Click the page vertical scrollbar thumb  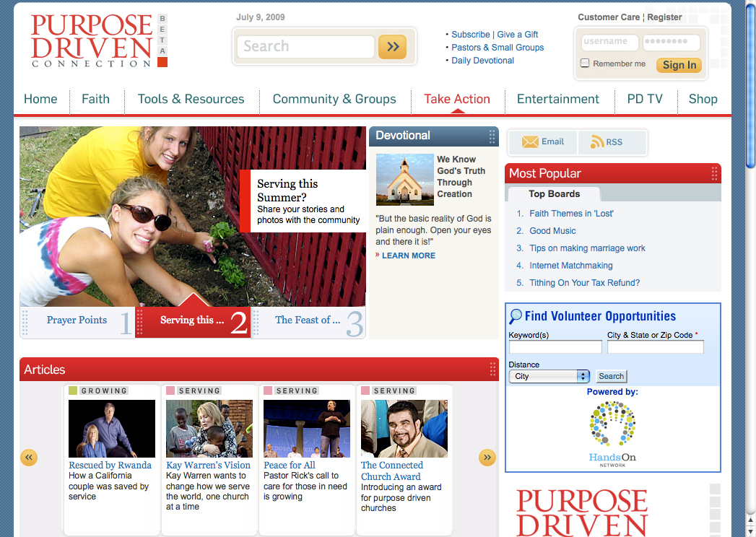tap(750, 87)
